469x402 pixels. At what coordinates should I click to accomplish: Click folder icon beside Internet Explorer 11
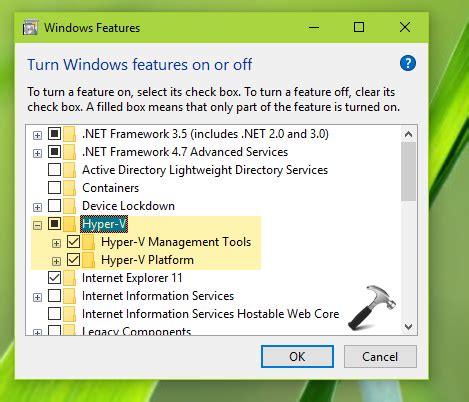click(x=70, y=278)
